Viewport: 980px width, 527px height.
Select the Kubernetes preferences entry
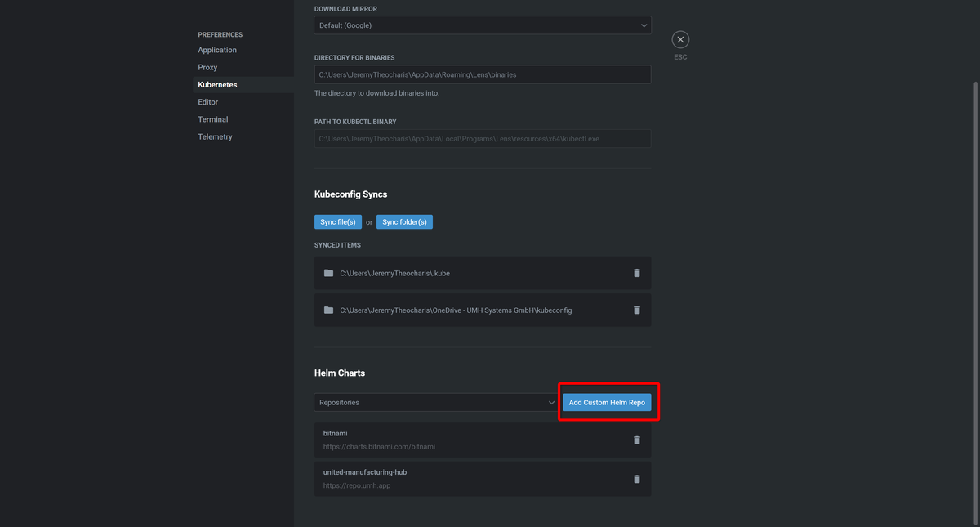tap(217, 84)
